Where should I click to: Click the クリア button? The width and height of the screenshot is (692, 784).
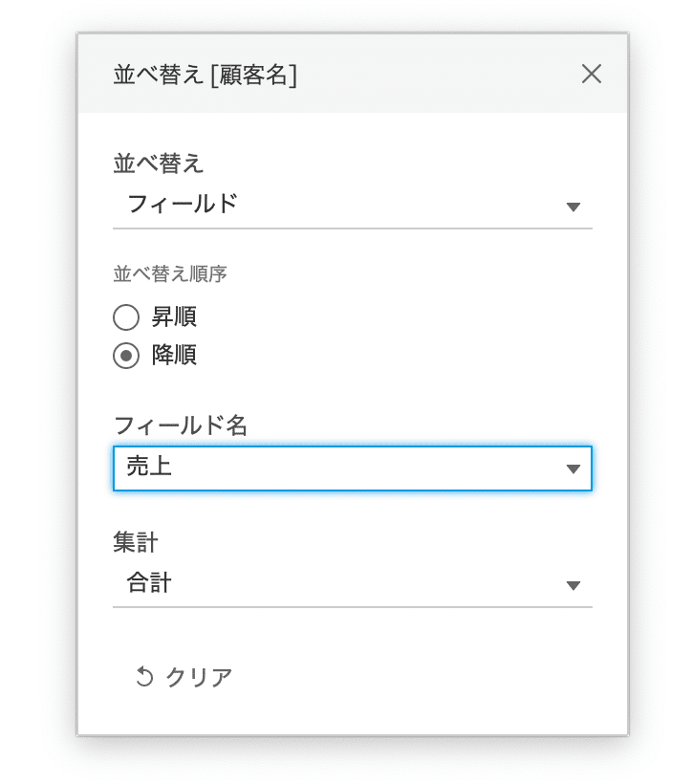click(x=184, y=677)
